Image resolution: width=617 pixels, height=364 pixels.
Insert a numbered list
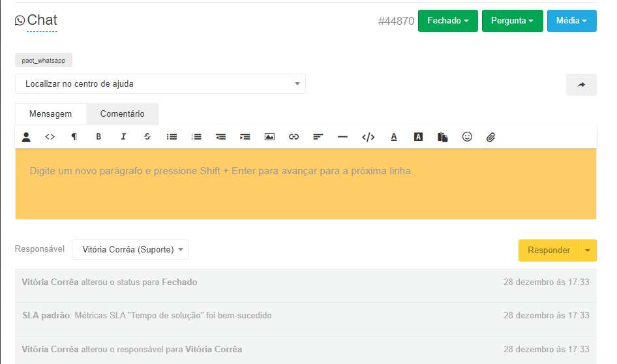coord(196,137)
